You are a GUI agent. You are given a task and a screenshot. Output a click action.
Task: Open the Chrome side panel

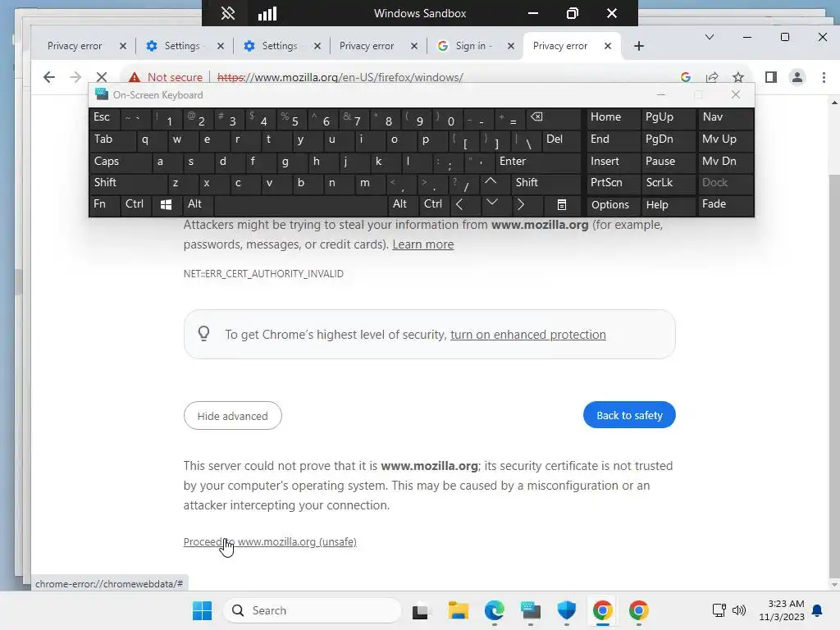tap(771, 77)
